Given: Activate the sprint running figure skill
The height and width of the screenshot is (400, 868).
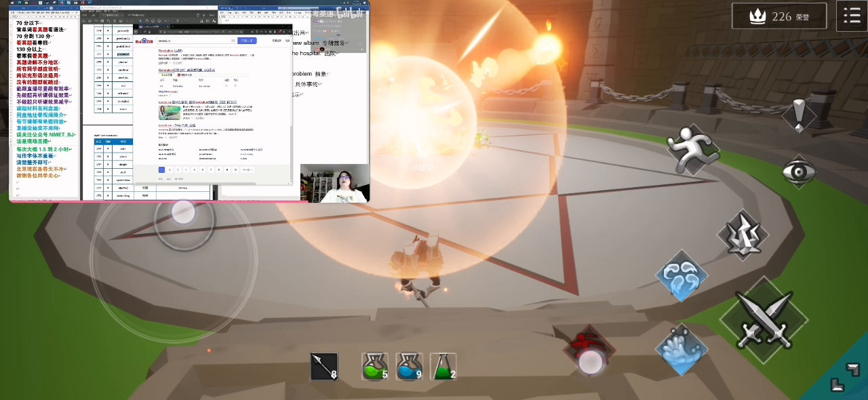Looking at the screenshot, I should 691,148.
